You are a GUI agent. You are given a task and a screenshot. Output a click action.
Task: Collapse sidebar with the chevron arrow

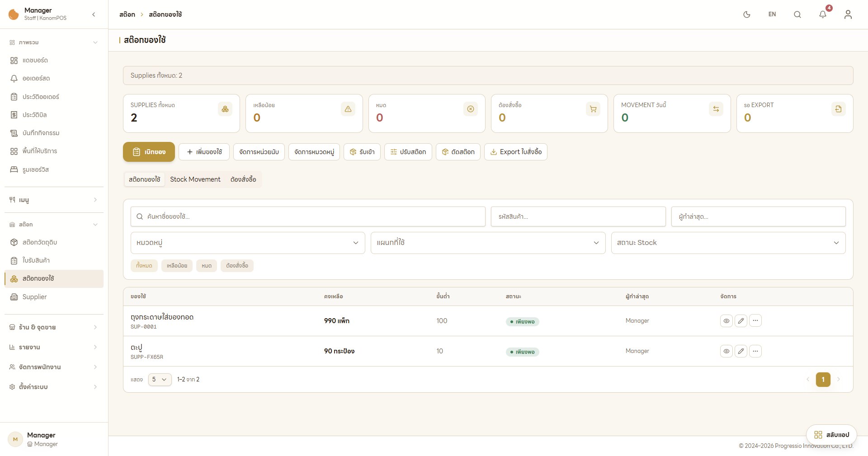point(94,14)
